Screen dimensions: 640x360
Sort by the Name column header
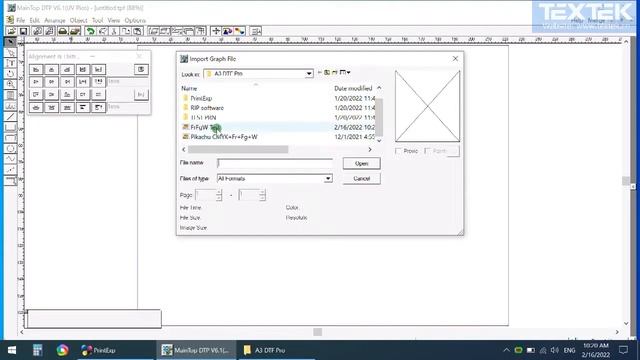point(189,89)
